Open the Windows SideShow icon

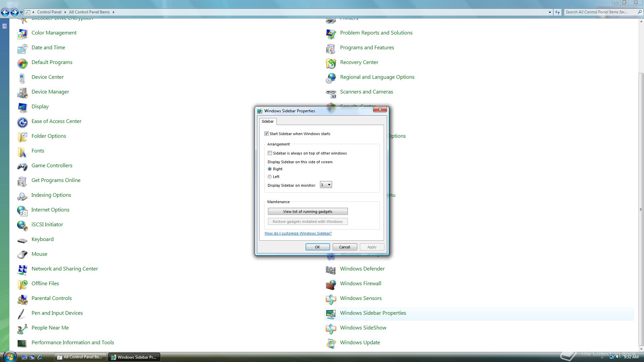coord(331,328)
